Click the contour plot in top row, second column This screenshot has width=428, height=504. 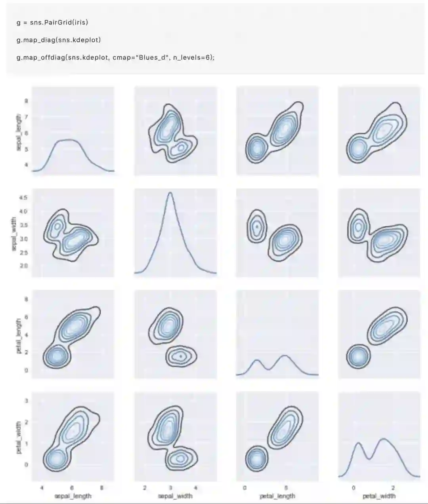[x=176, y=131]
